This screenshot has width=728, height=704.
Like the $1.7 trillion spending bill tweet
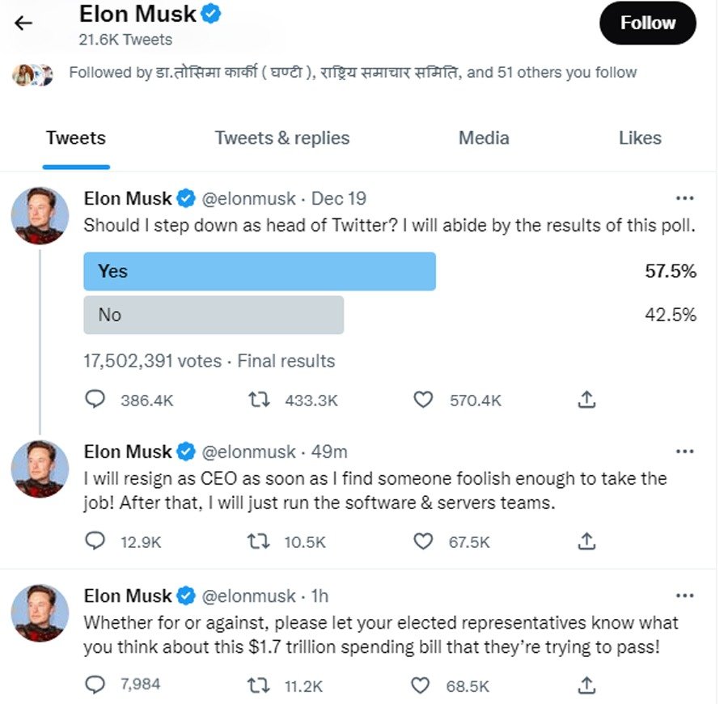(421, 685)
